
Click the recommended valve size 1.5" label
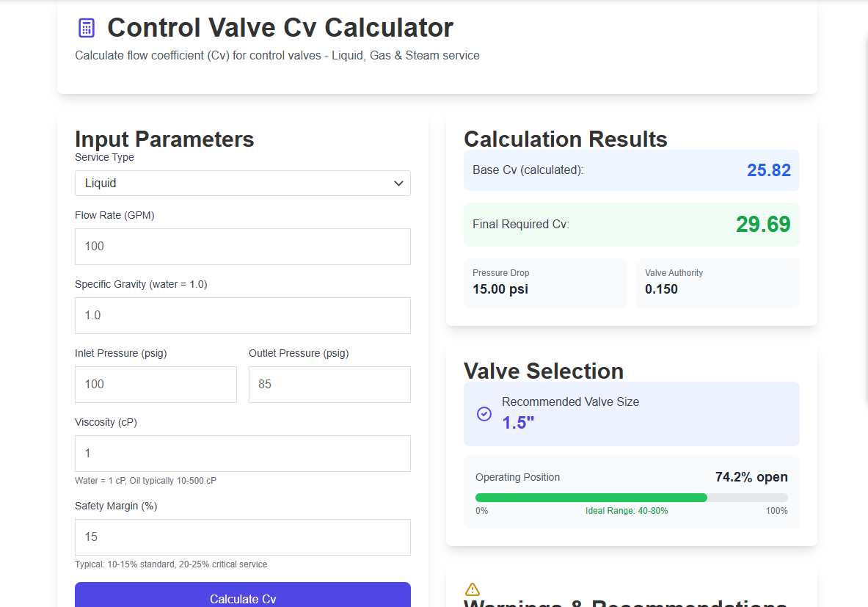pyautogui.click(x=517, y=421)
